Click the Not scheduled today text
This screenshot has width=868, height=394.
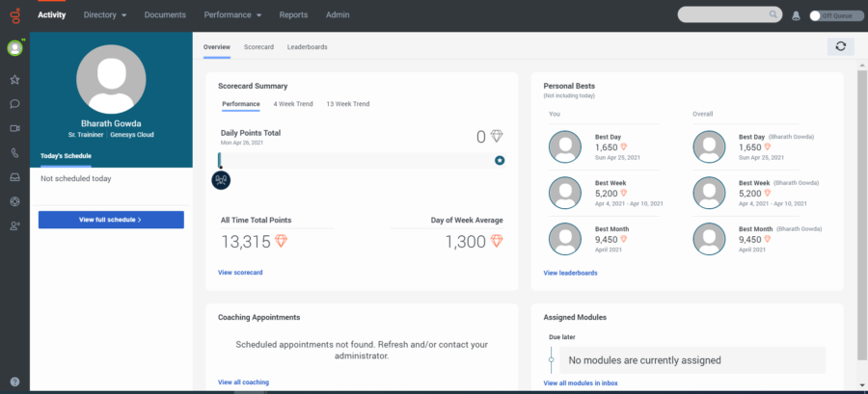click(x=76, y=178)
